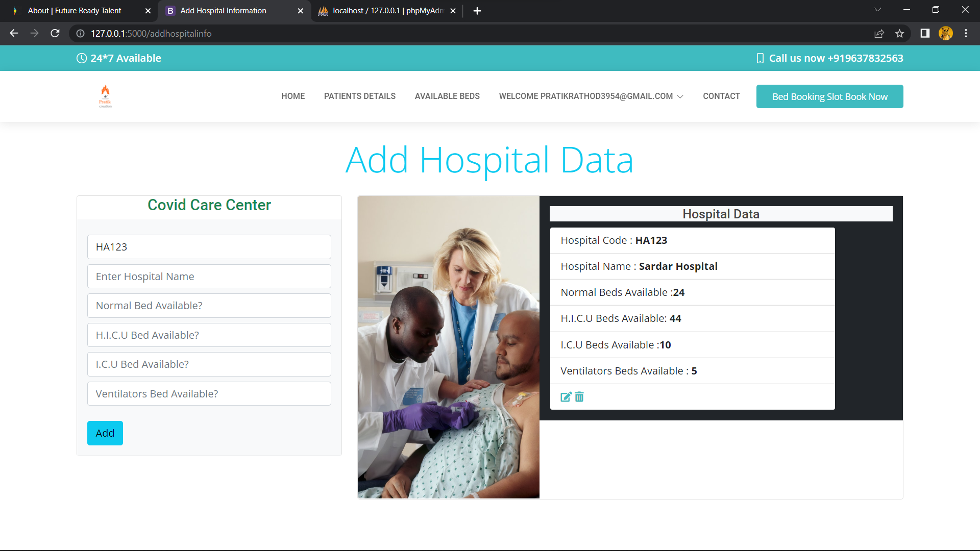Screen dimensions: 980x551
Task: Click the Enter Hospital Name field
Action: click(x=209, y=277)
